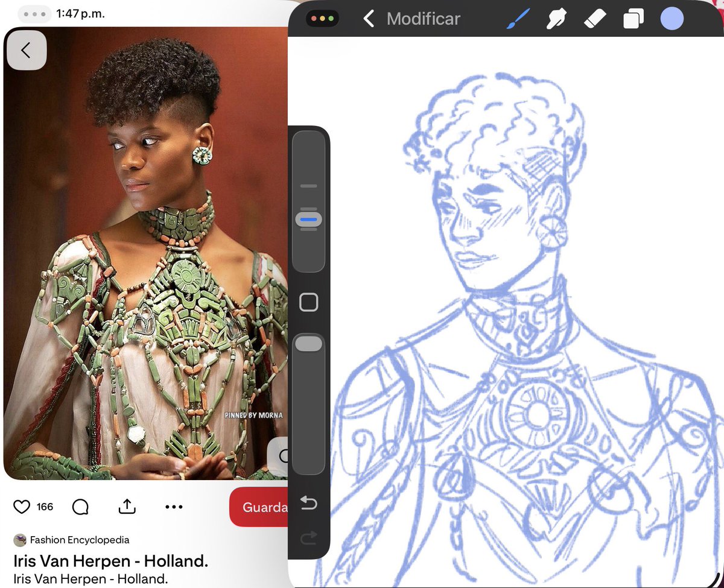Open the Layers panel in Procreate
The width and height of the screenshot is (724, 588).
coord(633,19)
